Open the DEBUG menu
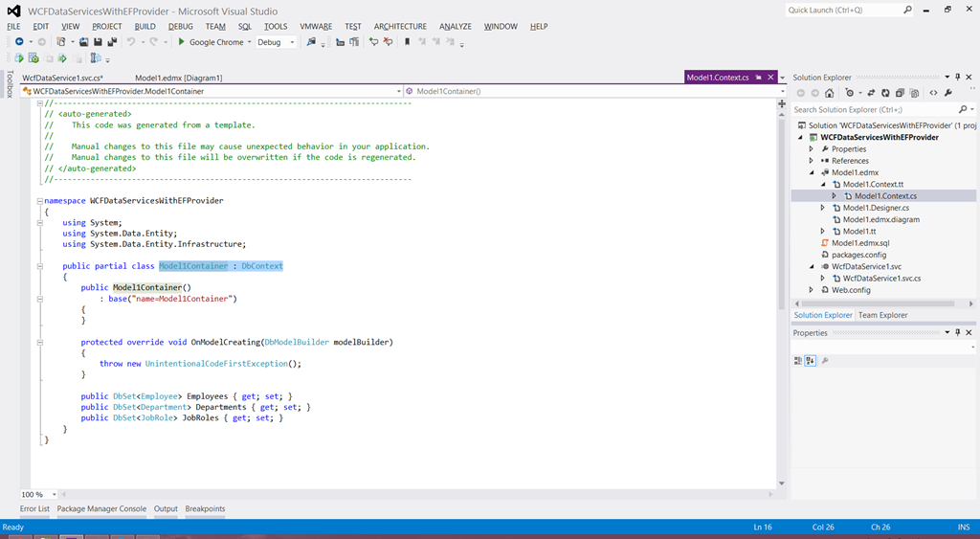The image size is (980, 539). pyautogui.click(x=181, y=26)
